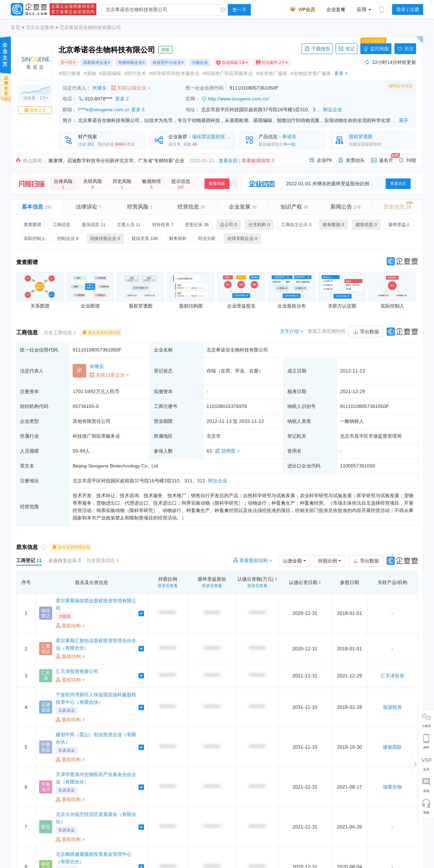Click 更多 to show more tags

[x=341, y=73]
